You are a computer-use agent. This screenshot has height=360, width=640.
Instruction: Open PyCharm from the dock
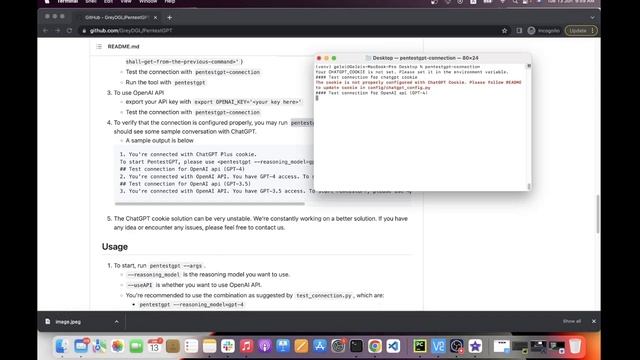(x=420, y=346)
